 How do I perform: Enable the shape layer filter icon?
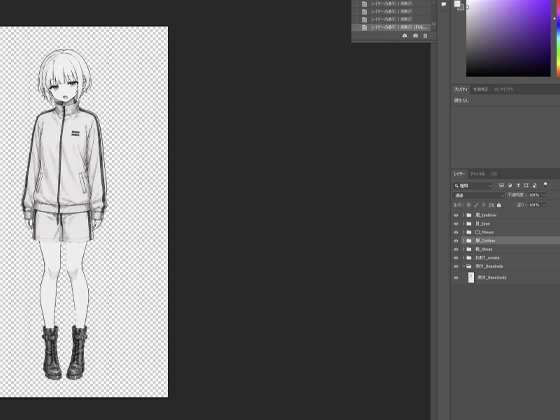tap(526, 185)
